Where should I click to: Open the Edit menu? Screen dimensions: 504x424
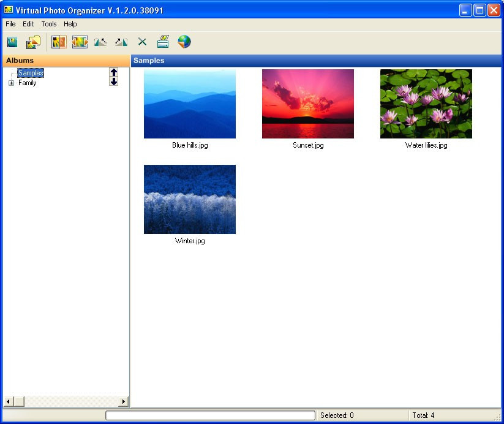[28, 24]
